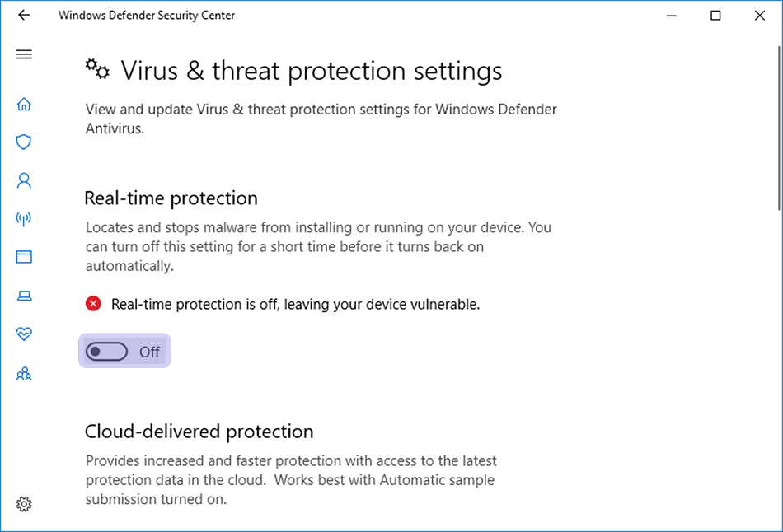This screenshot has height=532, width=783.
Task: Minimize the Security Center window
Action: point(671,15)
